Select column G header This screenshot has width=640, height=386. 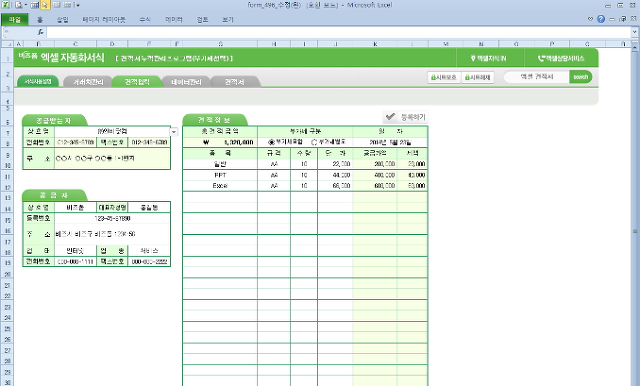click(220, 44)
